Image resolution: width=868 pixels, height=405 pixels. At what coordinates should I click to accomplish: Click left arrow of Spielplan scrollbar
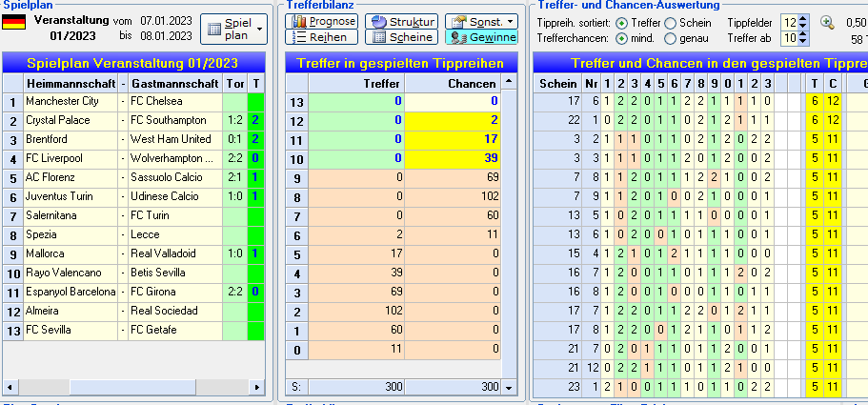tap(9, 387)
